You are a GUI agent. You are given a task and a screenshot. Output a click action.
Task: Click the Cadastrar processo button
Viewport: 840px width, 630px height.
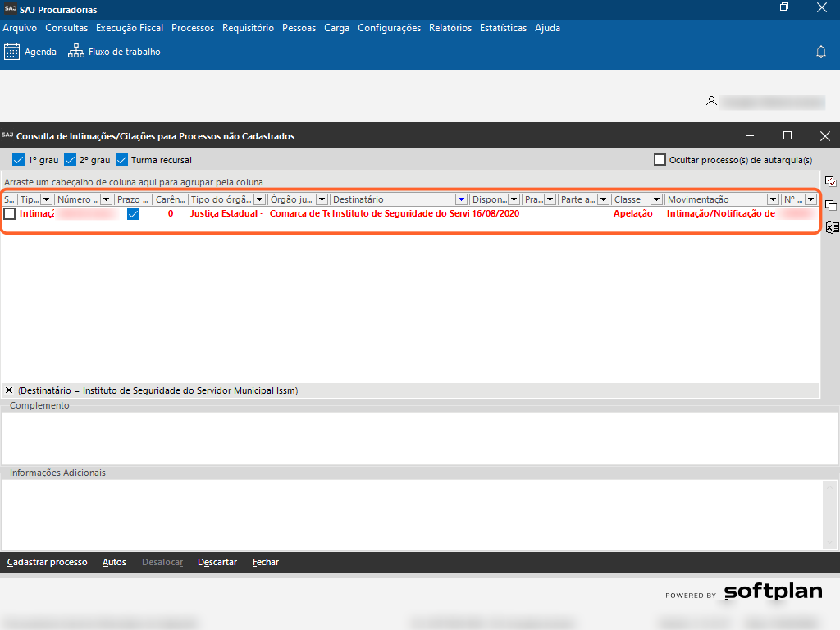click(x=47, y=562)
